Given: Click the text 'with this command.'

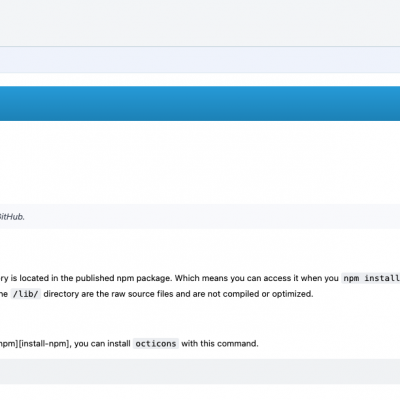Looking at the screenshot, I should [x=220, y=343].
